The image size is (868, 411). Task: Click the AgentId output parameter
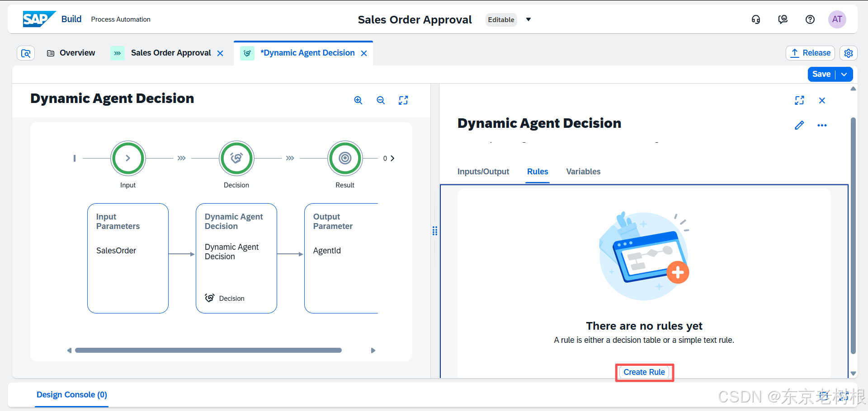pyautogui.click(x=327, y=251)
